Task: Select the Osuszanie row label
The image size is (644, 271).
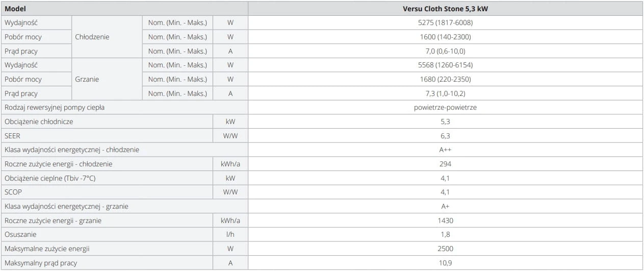Action: point(107,234)
